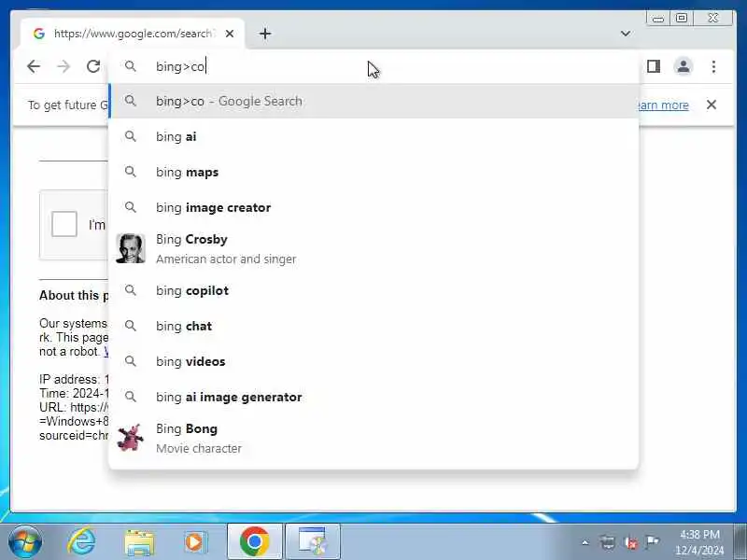
Task: Click the forward navigation arrow
Action: click(x=63, y=66)
